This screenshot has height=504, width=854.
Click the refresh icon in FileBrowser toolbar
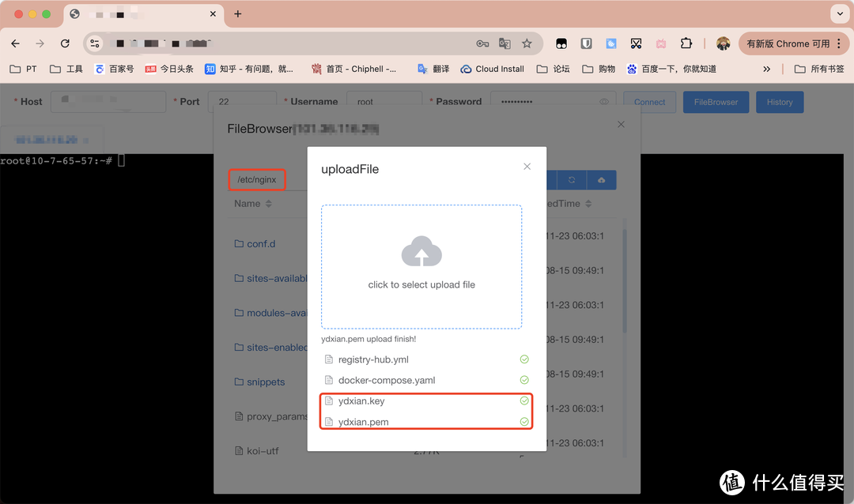click(572, 180)
